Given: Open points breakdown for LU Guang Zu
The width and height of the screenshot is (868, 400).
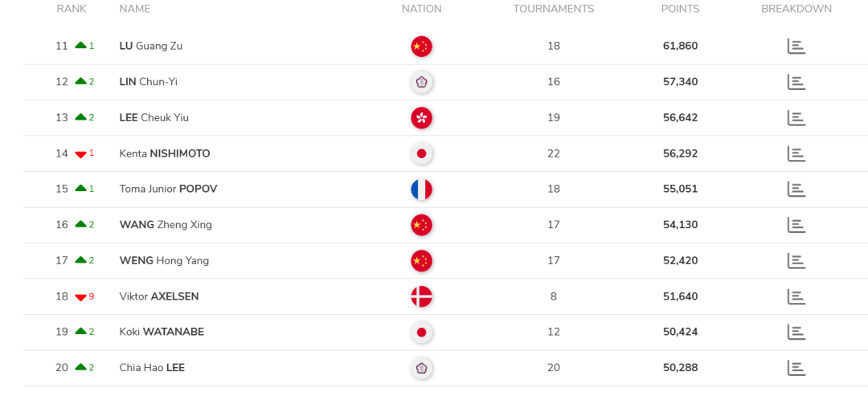Looking at the screenshot, I should 796,47.
